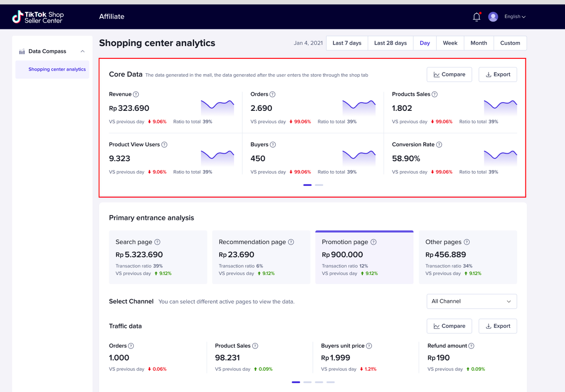565x392 pixels.
Task: Click the TikTok Shop Seller Center logo
Action: [38, 17]
